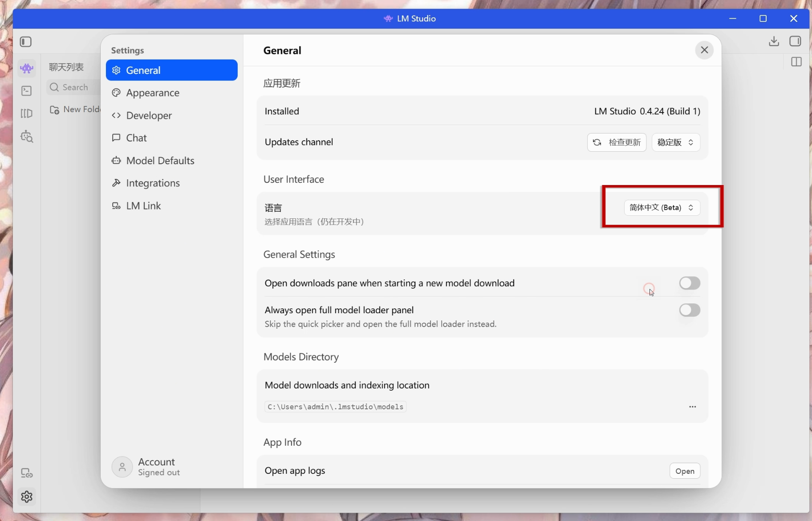812x521 pixels.
Task: Toggle the right panel icon in top bar
Action: [795, 41]
